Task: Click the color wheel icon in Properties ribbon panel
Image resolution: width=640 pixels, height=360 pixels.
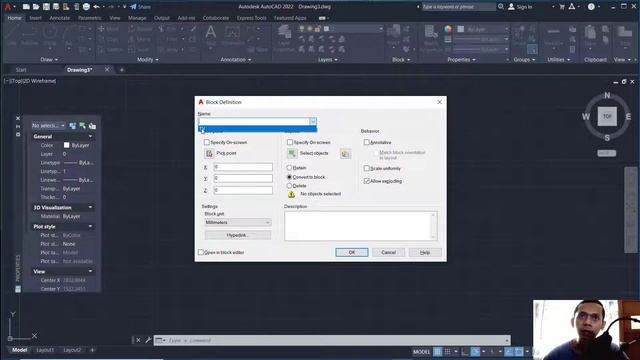Action: 448,29
